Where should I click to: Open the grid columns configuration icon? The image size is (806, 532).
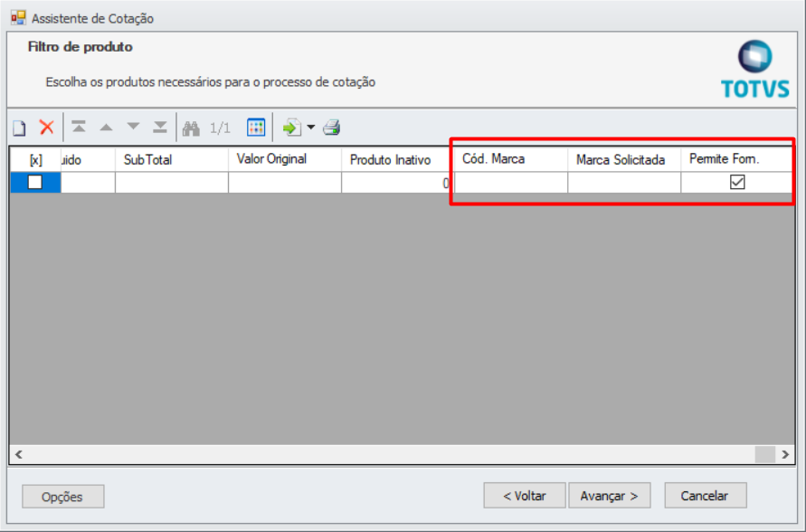(x=255, y=127)
